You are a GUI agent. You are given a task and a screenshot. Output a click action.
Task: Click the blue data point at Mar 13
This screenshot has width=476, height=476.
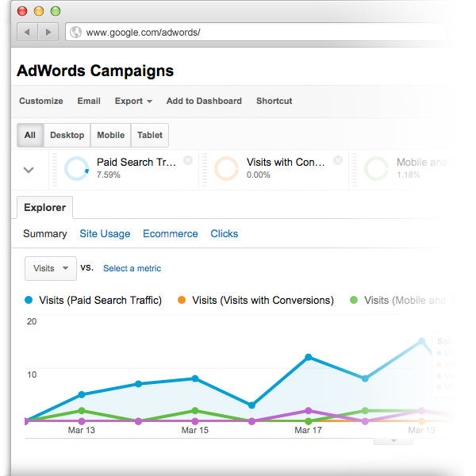(x=82, y=394)
